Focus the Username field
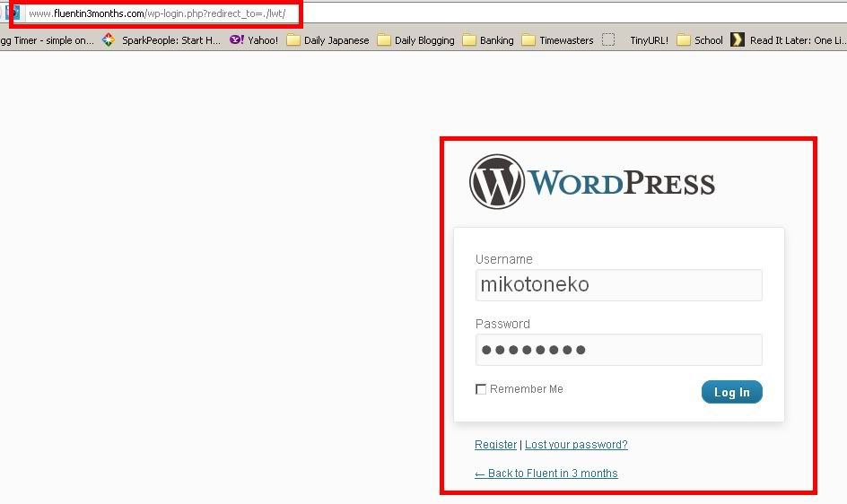 (x=618, y=284)
